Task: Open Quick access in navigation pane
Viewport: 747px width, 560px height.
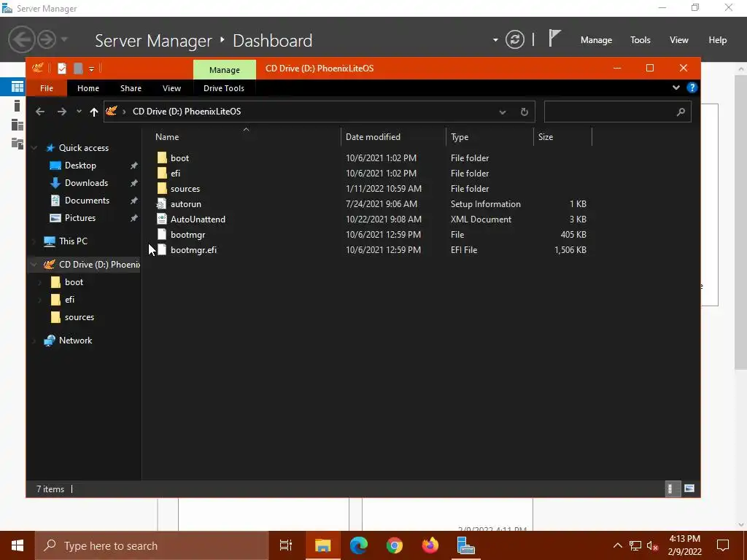Action: tap(83, 148)
